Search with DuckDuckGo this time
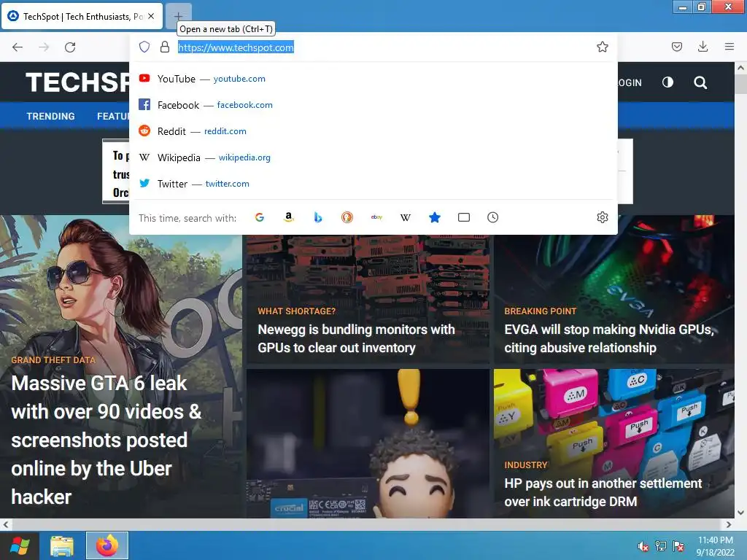Viewport: 747px width, 560px height. click(347, 217)
